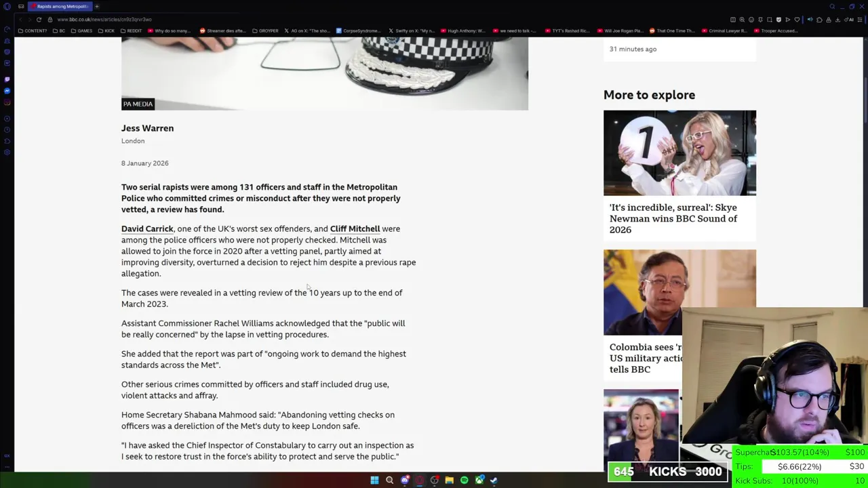Screen dimensions: 868x488
Task: Click the '8 January 2026' date text
Action: click(145, 163)
